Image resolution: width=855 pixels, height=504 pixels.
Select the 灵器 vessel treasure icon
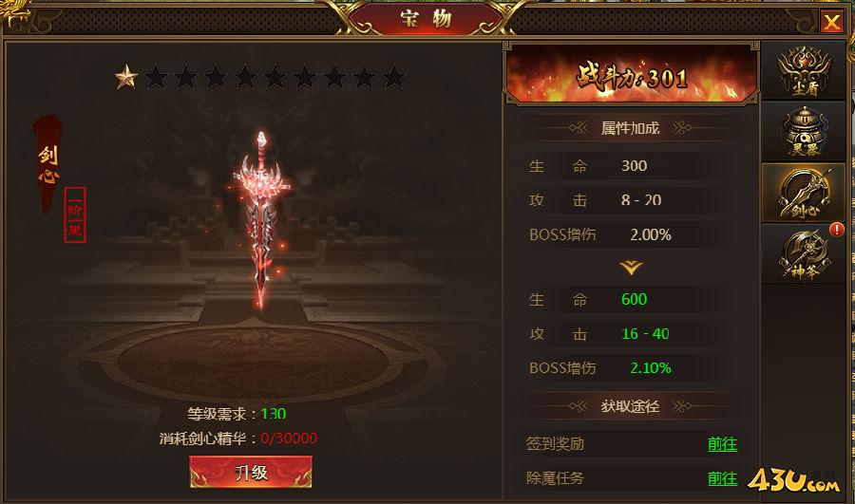coord(803,132)
